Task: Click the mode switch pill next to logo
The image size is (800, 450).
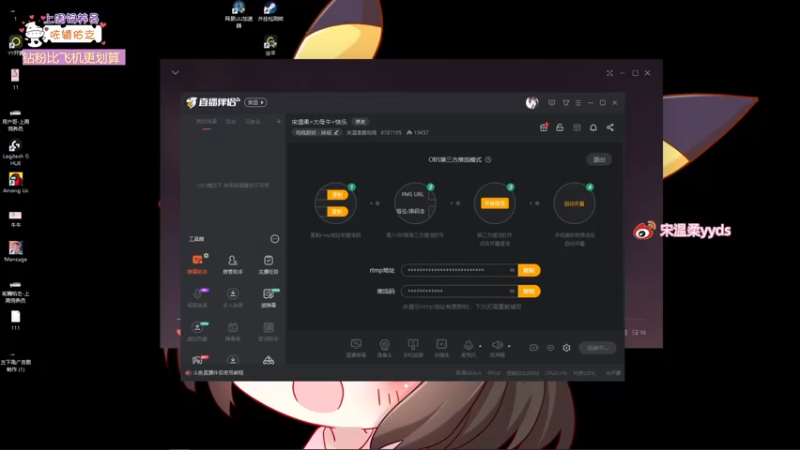Action: (x=255, y=103)
